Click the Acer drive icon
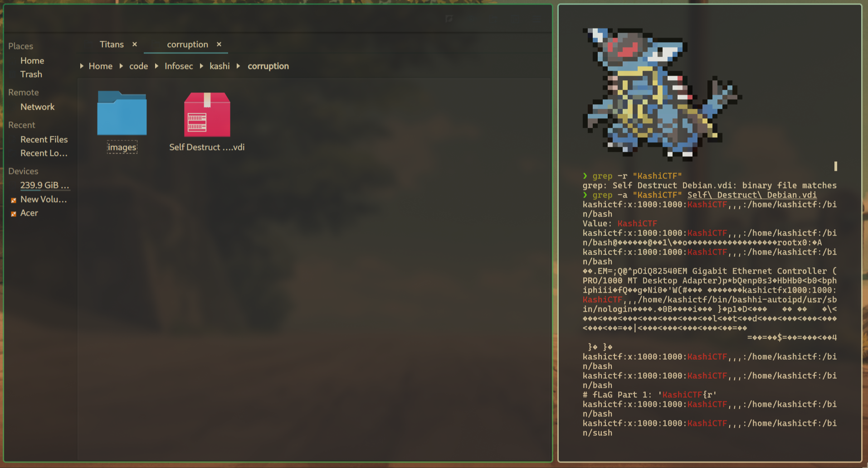Image resolution: width=868 pixels, height=468 pixels. click(14, 213)
